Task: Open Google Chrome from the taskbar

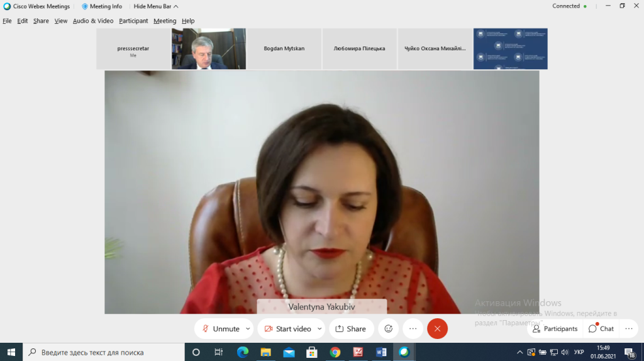Action: 335,352
